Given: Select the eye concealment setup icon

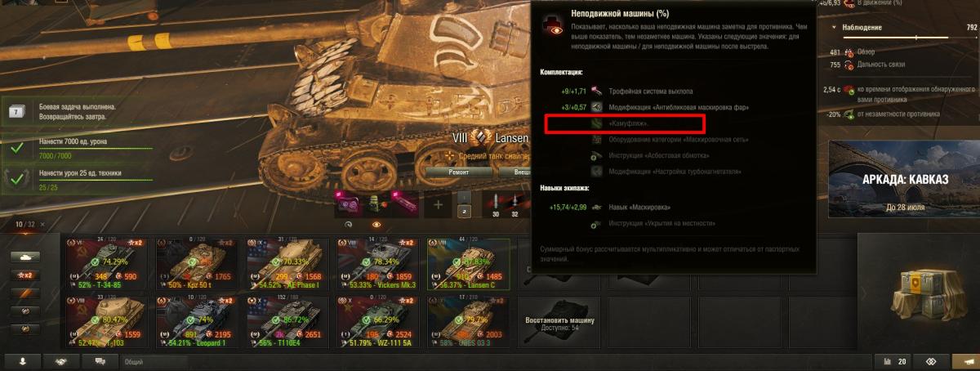Looking at the screenshot, I should click(x=376, y=223).
